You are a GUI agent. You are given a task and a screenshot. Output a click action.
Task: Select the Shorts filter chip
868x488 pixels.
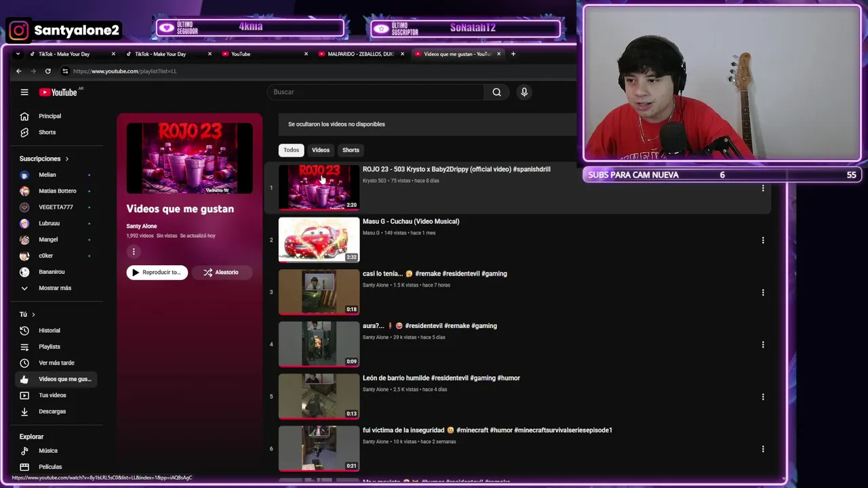coord(351,150)
